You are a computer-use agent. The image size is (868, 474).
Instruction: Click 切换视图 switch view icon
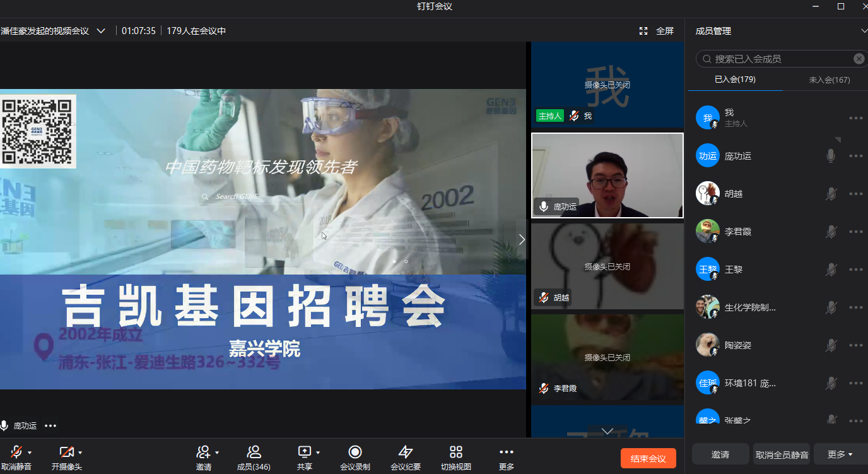[x=456, y=452]
